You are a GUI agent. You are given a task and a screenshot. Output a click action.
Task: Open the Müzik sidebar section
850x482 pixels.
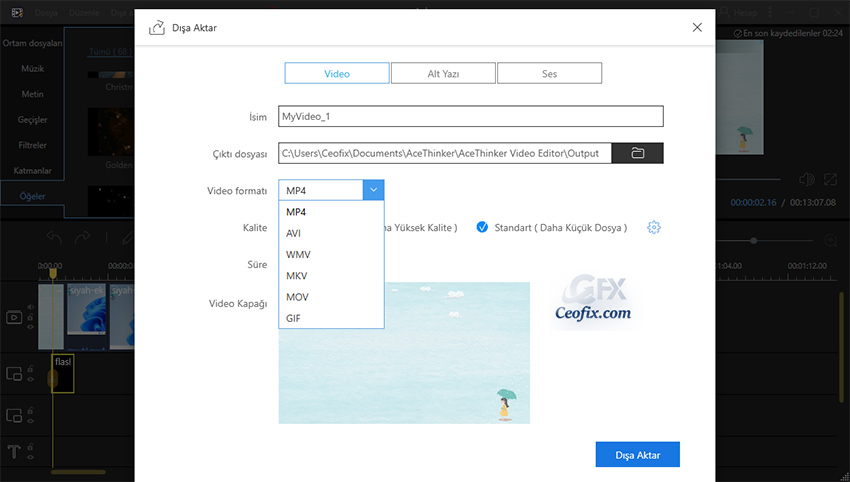click(x=33, y=68)
